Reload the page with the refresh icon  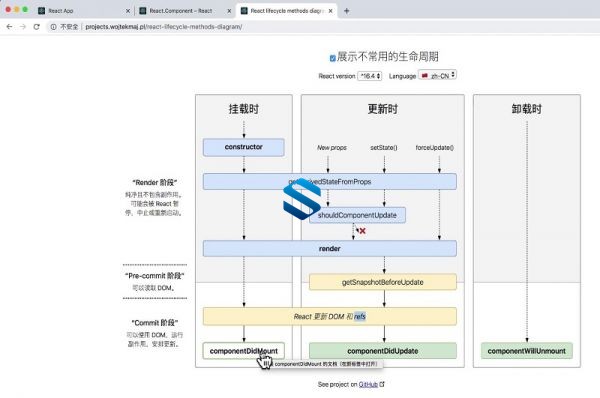36,27
